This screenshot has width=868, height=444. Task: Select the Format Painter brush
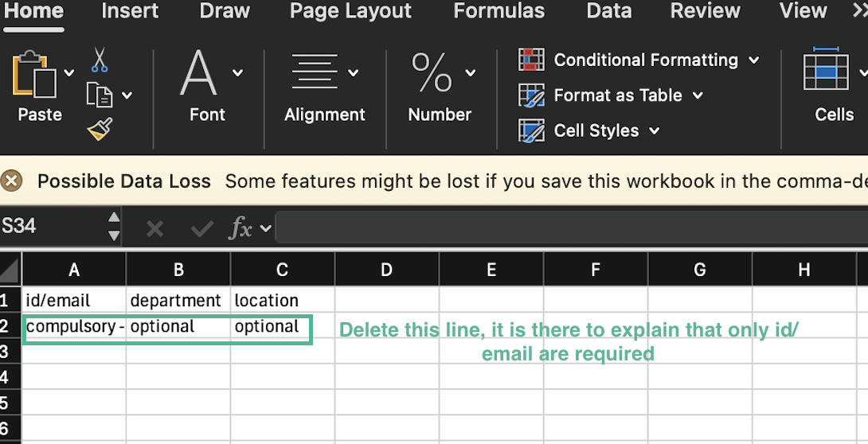tap(100, 129)
